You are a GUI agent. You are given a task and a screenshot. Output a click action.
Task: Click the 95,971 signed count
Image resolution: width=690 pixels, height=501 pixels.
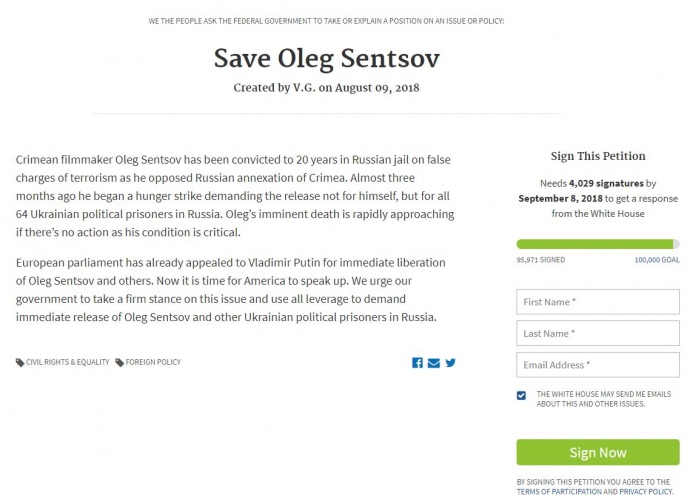tap(540, 259)
